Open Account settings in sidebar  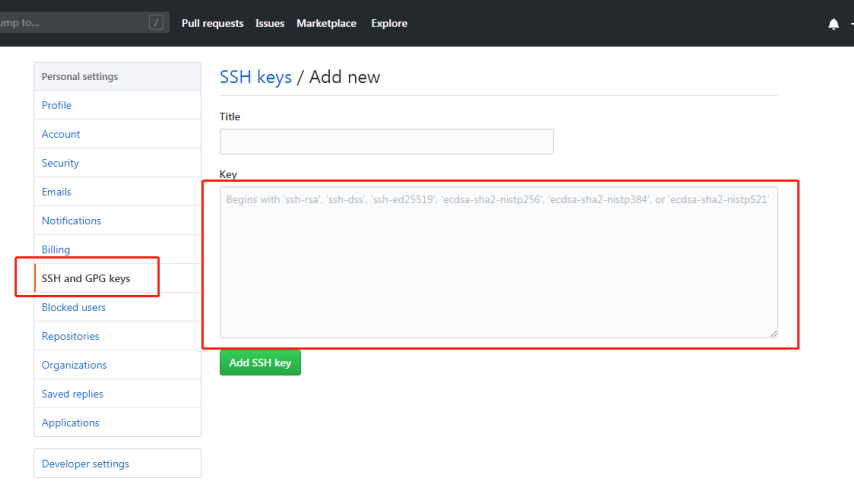click(117, 134)
